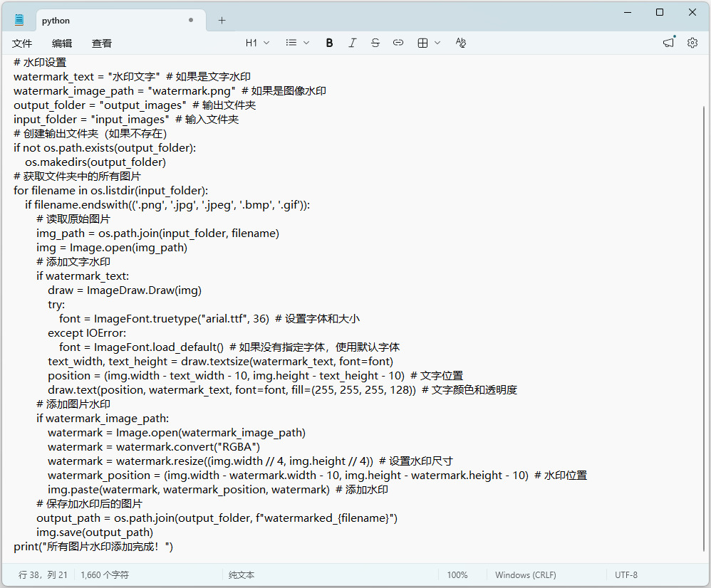The width and height of the screenshot is (711, 588).
Task: Click the 'try:' line
Action: (x=56, y=305)
